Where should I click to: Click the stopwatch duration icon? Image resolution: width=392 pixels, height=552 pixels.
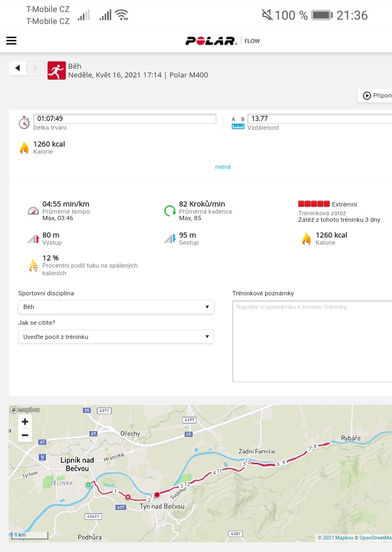(x=24, y=123)
